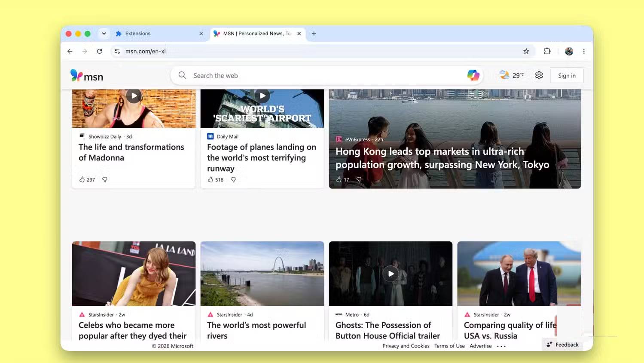Click the browser forward arrow
This screenshot has height=363, width=644.
click(x=85, y=51)
